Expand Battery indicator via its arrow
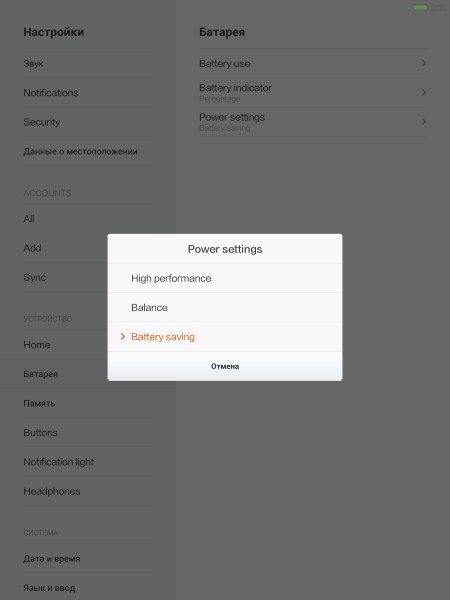The height and width of the screenshot is (600, 450). 424,92
